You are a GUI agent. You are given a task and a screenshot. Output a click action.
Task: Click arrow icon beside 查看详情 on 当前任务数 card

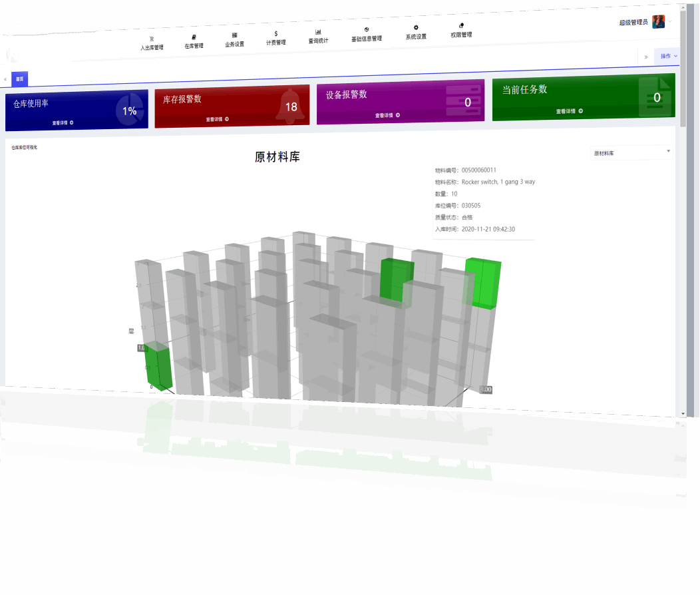tap(580, 110)
